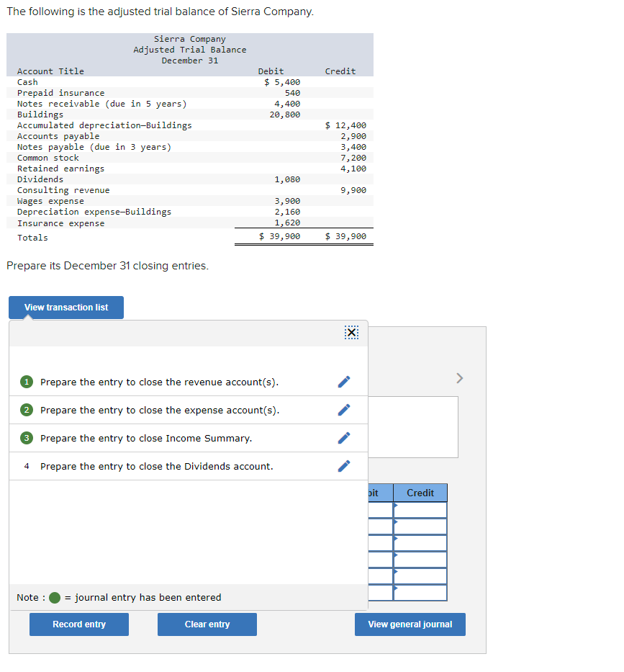Click the View transaction list button
The height and width of the screenshot is (672, 624).
click(65, 307)
